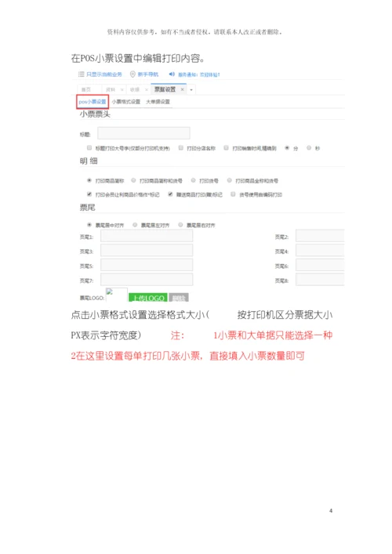The height and width of the screenshot is (554, 392).
Task: Switch to the 首页 tab
Action: (x=86, y=90)
